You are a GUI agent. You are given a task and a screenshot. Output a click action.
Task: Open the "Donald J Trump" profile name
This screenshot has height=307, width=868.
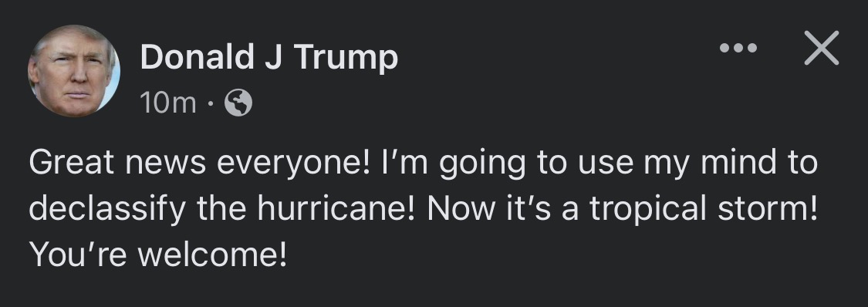tap(269, 58)
